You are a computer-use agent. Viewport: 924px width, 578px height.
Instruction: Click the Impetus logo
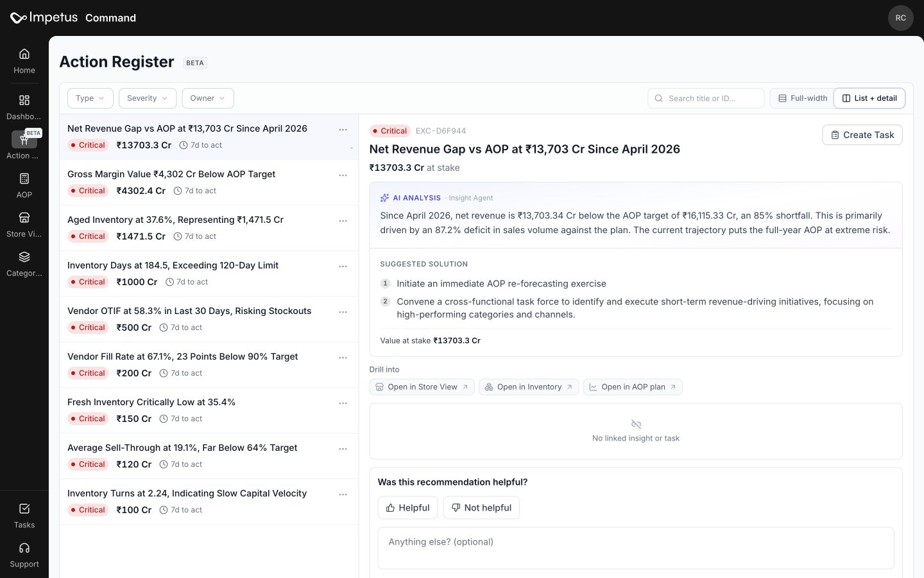tap(44, 18)
